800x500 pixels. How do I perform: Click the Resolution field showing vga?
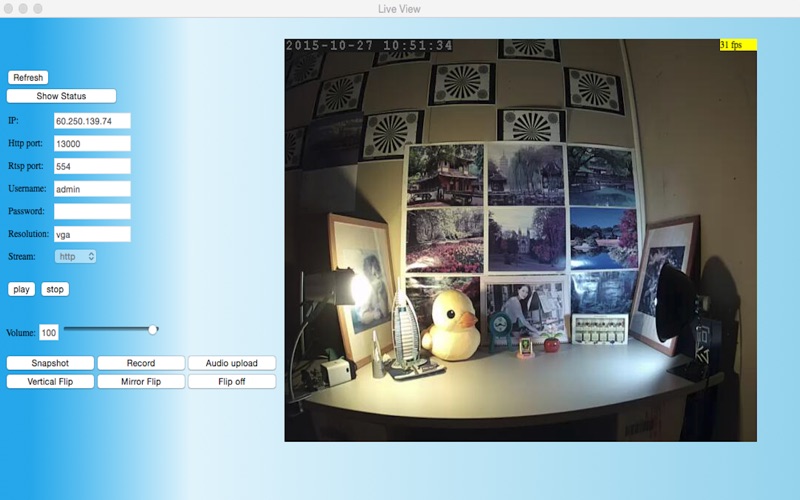click(92, 234)
